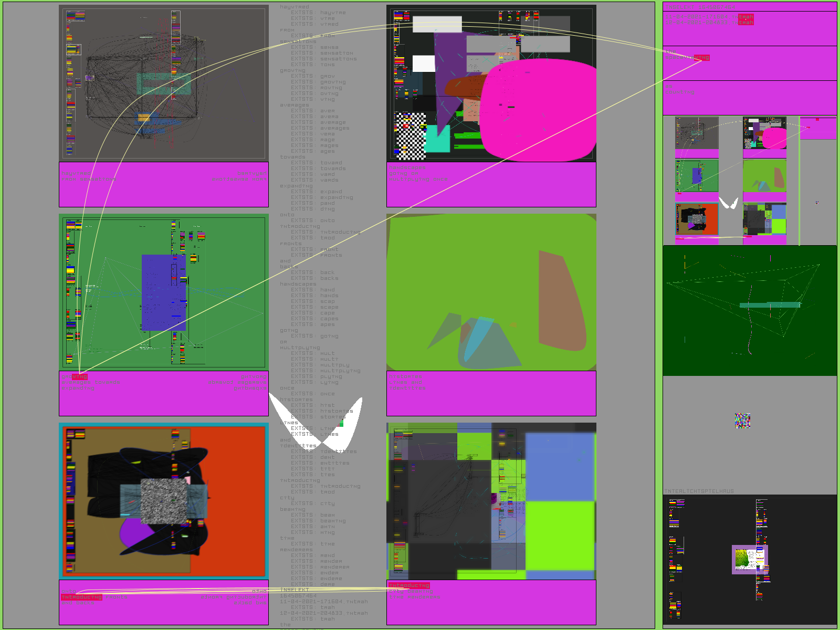Click the INTERLICHTSPIELHAUS label

click(x=699, y=491)
